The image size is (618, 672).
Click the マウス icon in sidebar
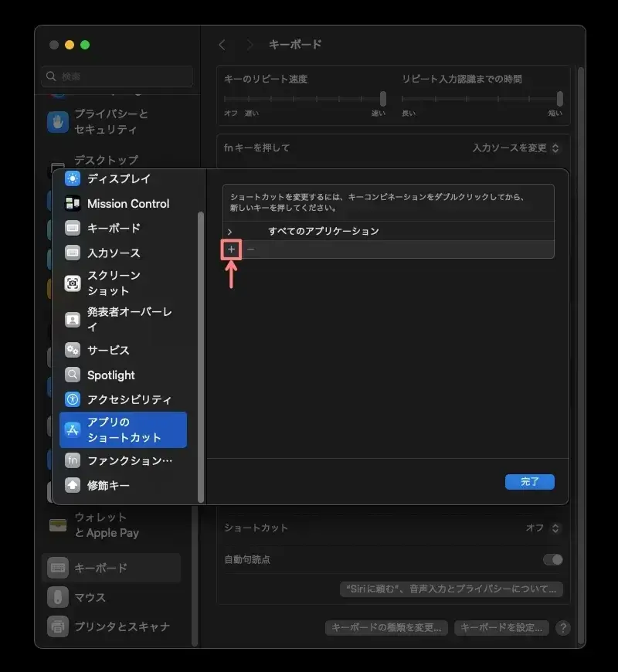pyautogui.click(x=59, y=596)
